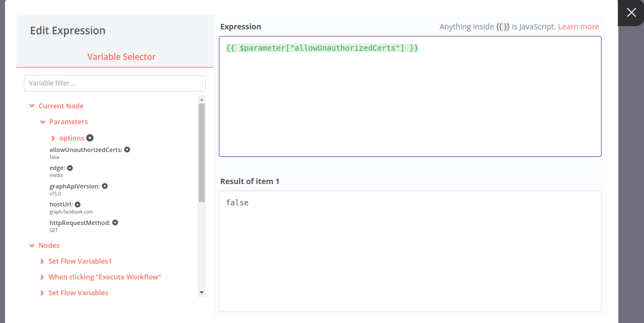Collapse the Parameters section

pos(42,121)
